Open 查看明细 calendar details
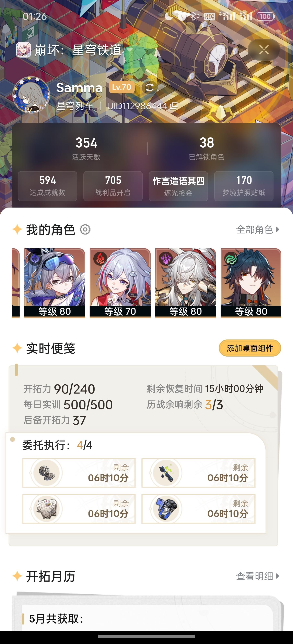Image resolution: width=293 pixels, height=644 pixels. coord(257,576)
